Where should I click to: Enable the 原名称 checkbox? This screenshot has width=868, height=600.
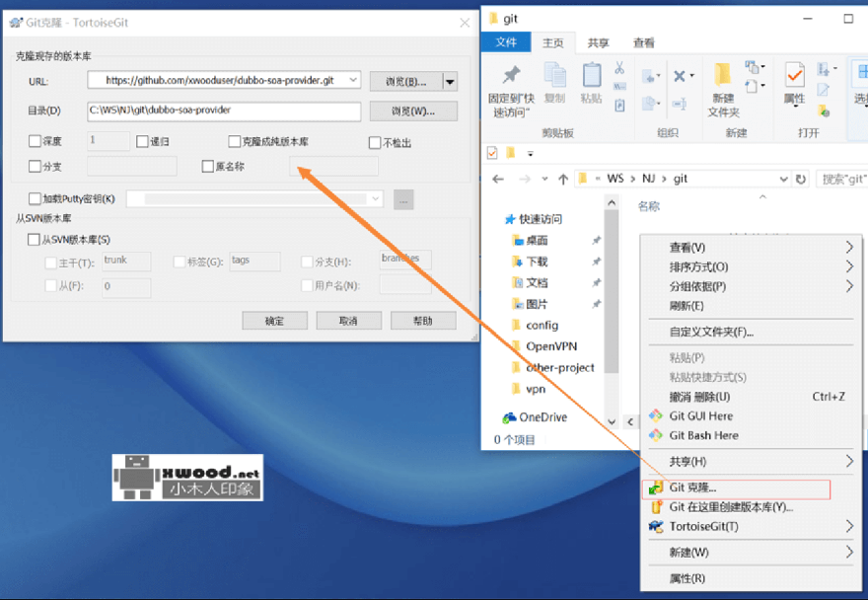(207, 166)
